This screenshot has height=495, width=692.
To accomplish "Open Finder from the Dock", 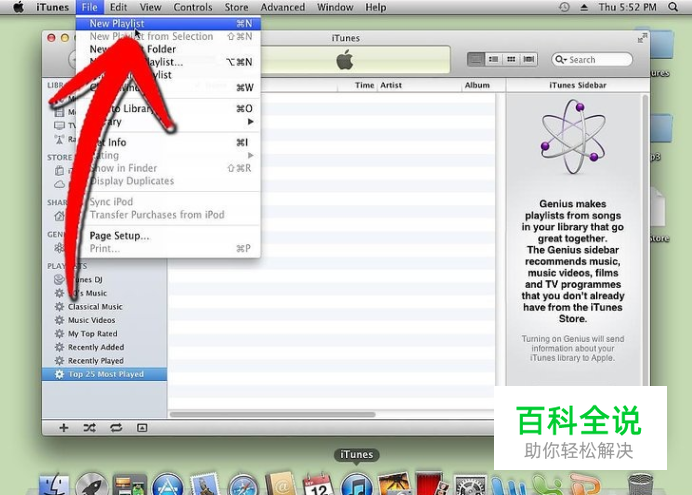I will click(x=54, y=484).
